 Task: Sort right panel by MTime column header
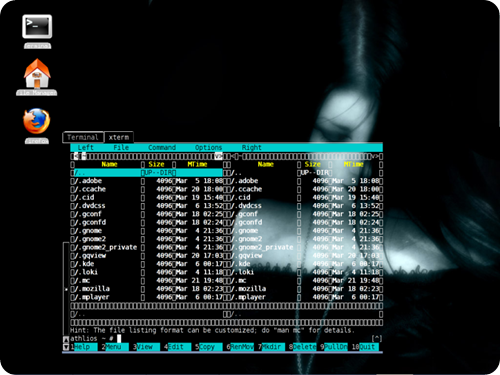(x=353, y=164)
